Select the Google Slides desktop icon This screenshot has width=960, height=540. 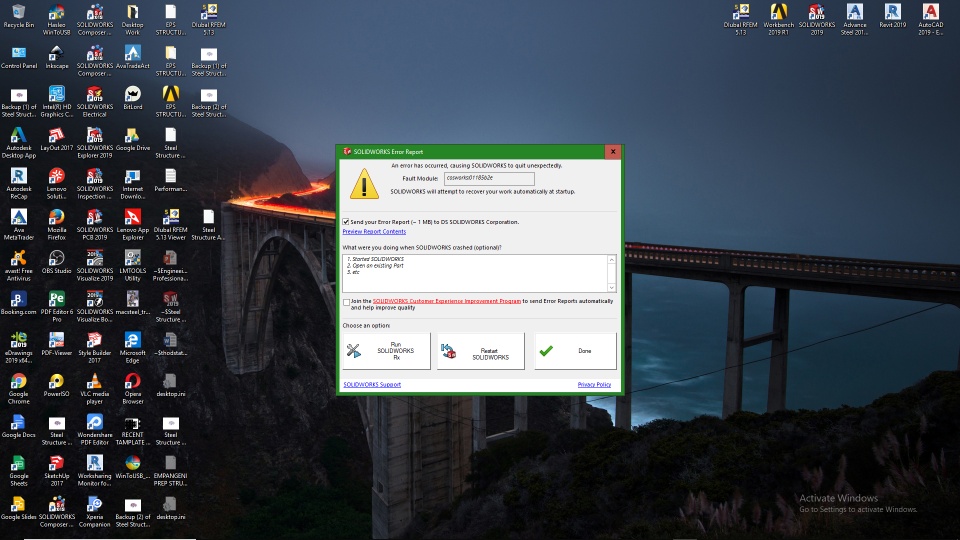[18, 509]
